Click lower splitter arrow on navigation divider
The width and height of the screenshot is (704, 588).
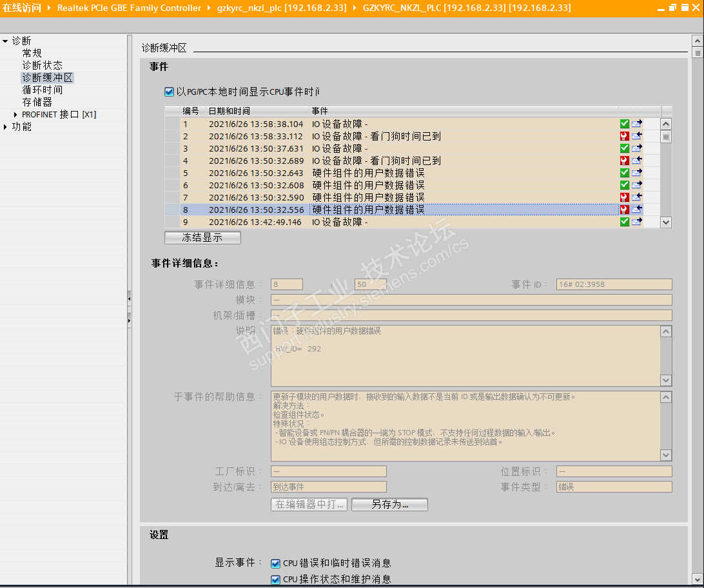click(130, 320)
